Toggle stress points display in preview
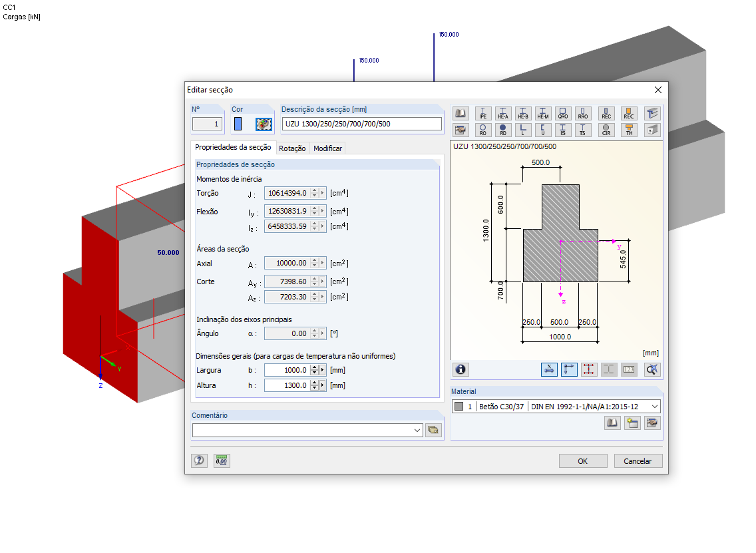Viewport: 756px width, 553px height. (589, 369)
